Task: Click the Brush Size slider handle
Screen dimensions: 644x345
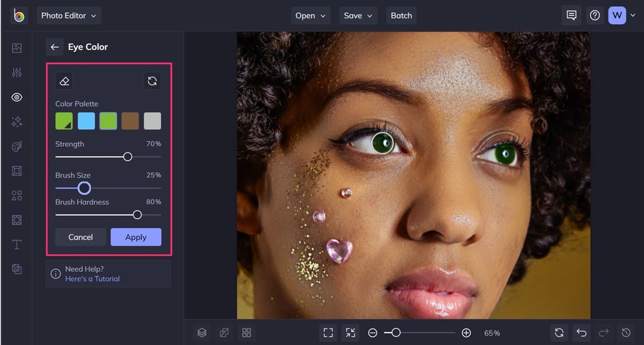Action: click(x=84, y=189)
